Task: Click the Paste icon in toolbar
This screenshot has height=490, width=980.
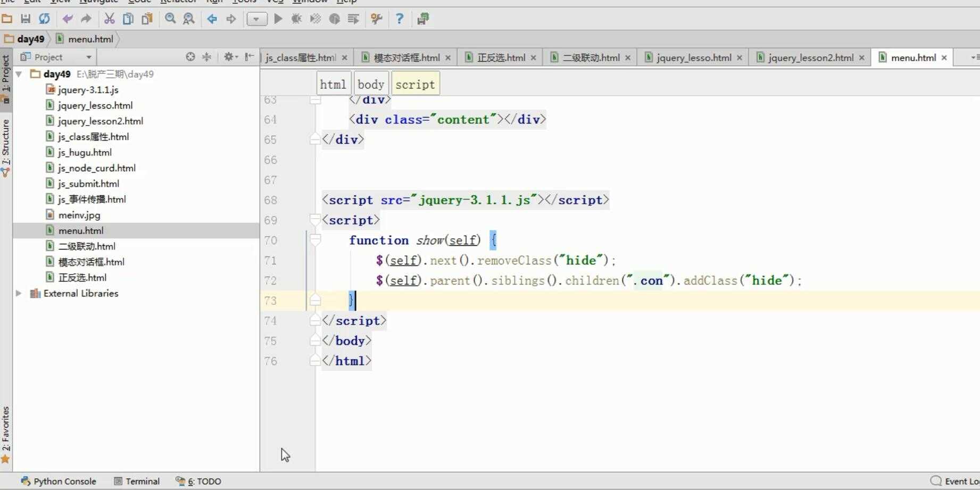Action: pyautogui.click(x=147, y=19)
